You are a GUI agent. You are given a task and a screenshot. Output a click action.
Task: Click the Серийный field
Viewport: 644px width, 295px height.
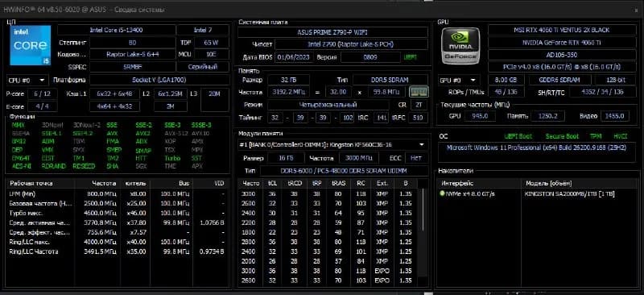coord(203,67)
